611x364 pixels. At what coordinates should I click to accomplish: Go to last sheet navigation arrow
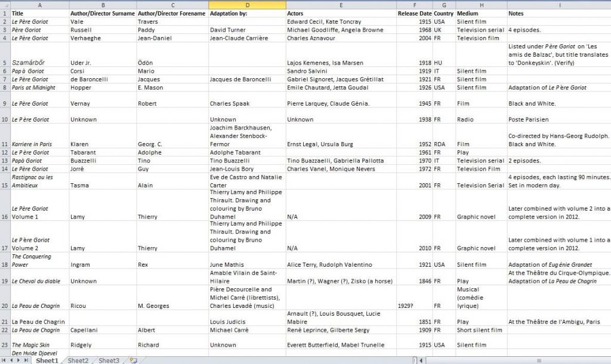tap(26, 360)
